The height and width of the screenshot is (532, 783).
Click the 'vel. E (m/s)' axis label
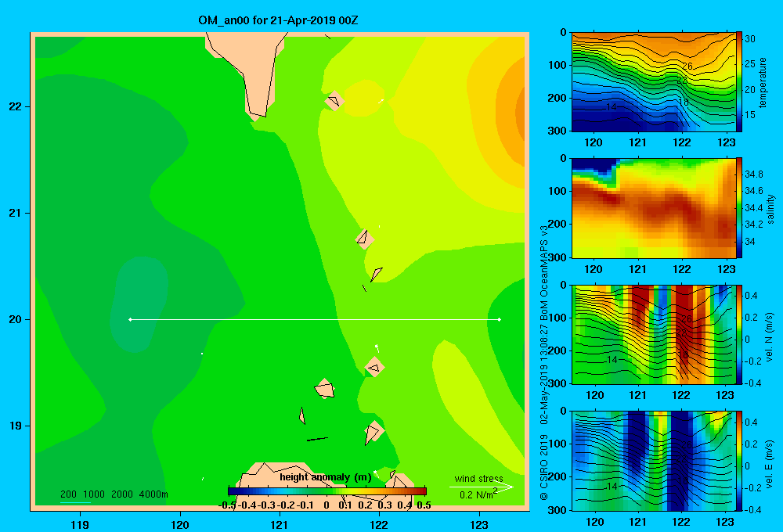(x=769, y=464)
